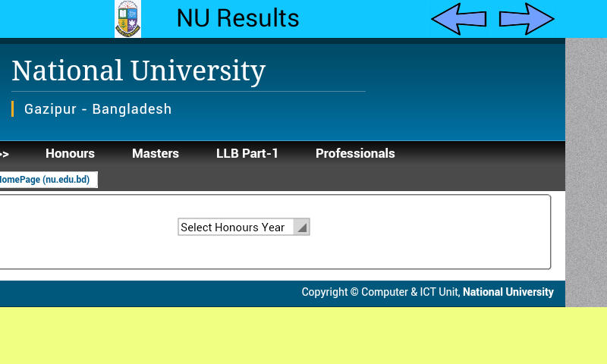Screen dimensions: 607x364
Task: Tap the National University logo icon
Action: 127,19
